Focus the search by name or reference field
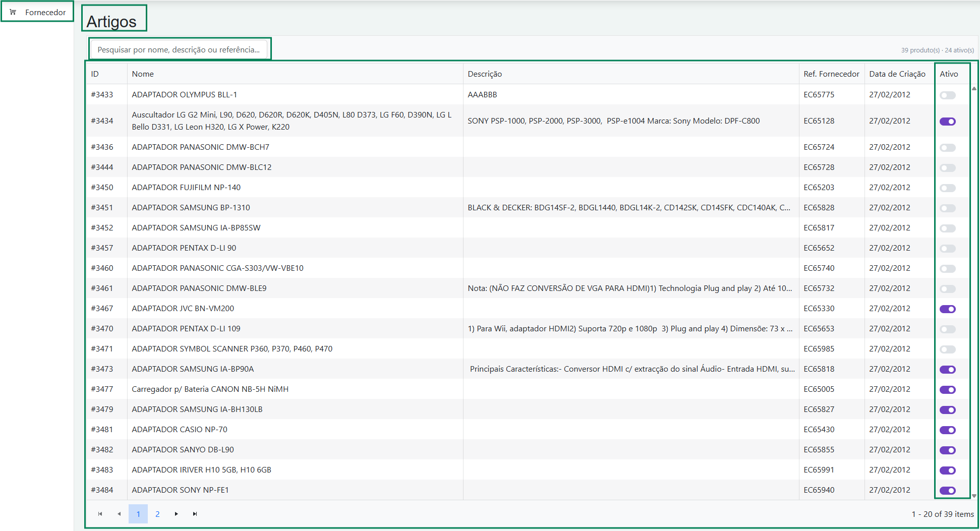 coord(179,49)
